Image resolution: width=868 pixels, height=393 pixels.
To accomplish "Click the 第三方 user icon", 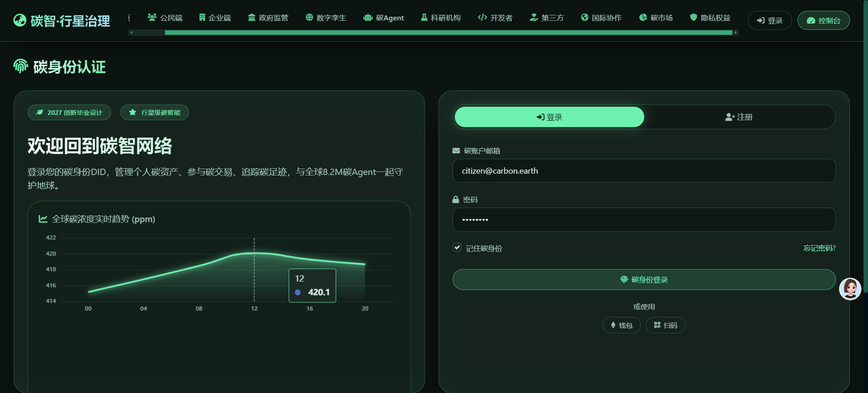I will [x=534, y=17].
